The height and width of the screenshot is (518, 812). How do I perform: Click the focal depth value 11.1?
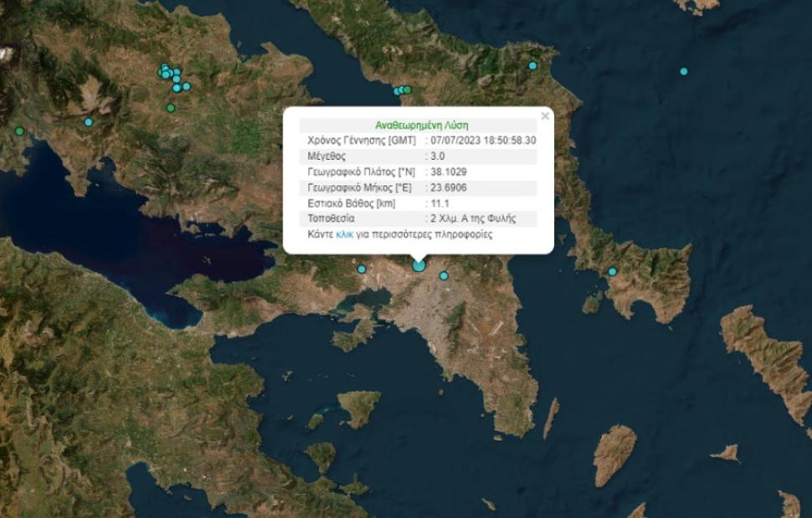tap(439, 203)
